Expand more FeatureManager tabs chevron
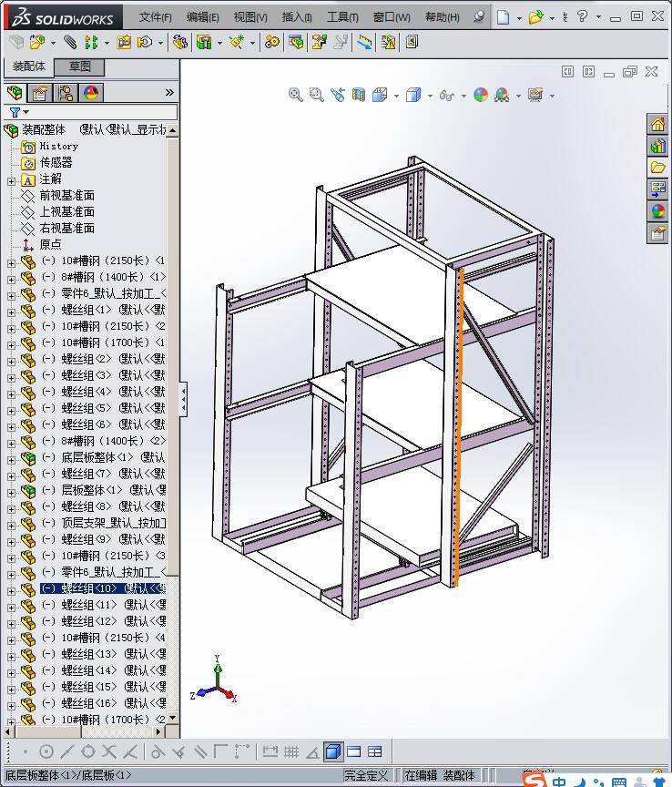 pos(169,92)
